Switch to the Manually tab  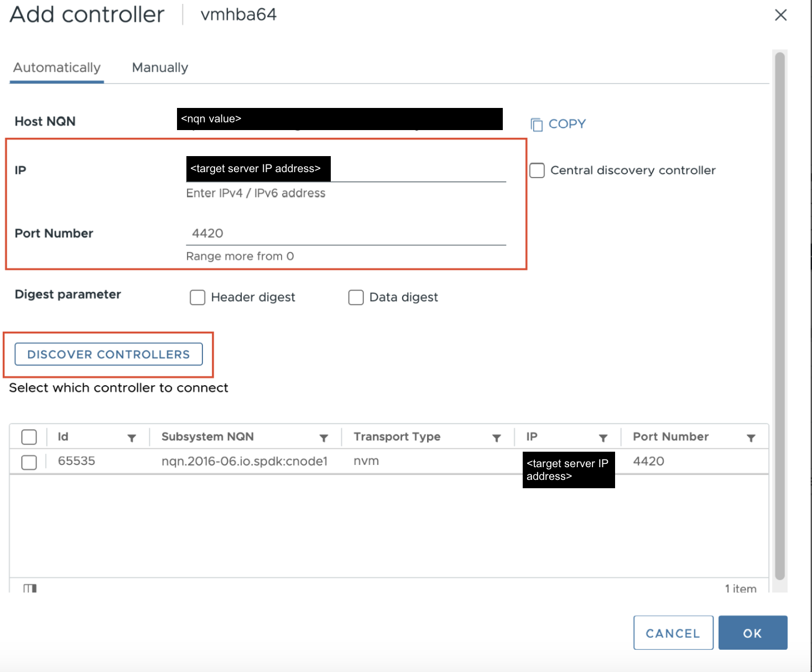(160, 68)
